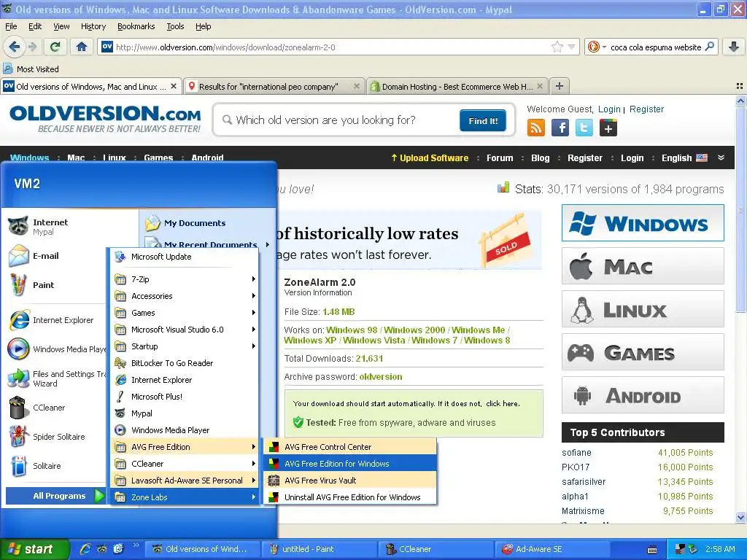Open the Downloads arrow toolbar icon
Screen dimensions: 747x560
[734, 47]
